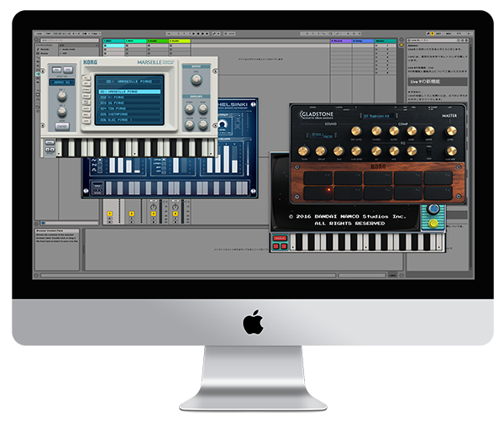Viewport: 504px width, 422px height.
Task: Open the Live 9 new features lesson
Action: click(438, 82)
